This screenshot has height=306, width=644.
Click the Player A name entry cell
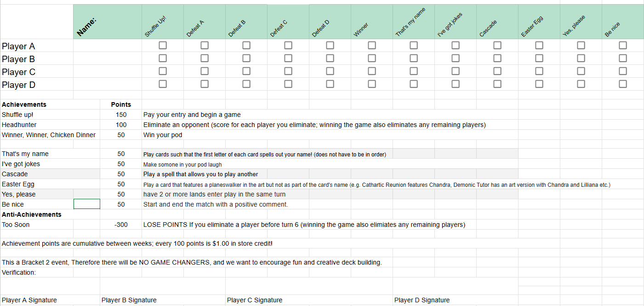coord(108,46)
